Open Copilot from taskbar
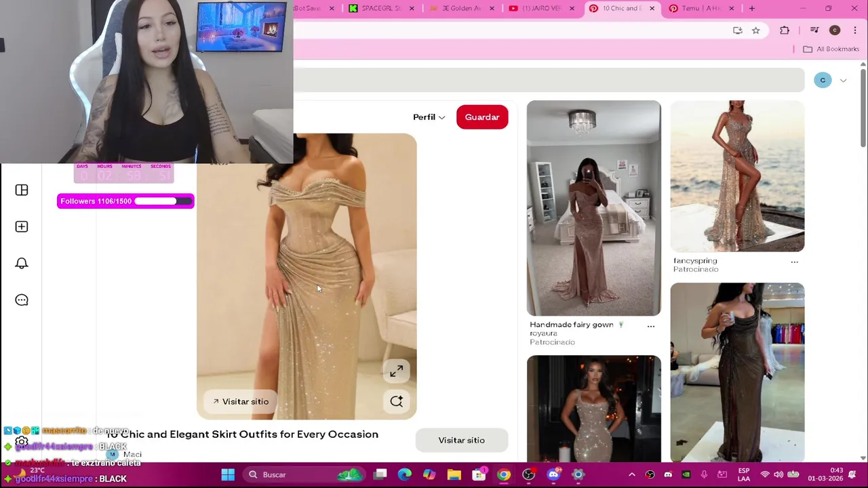 tap(429, 474)
